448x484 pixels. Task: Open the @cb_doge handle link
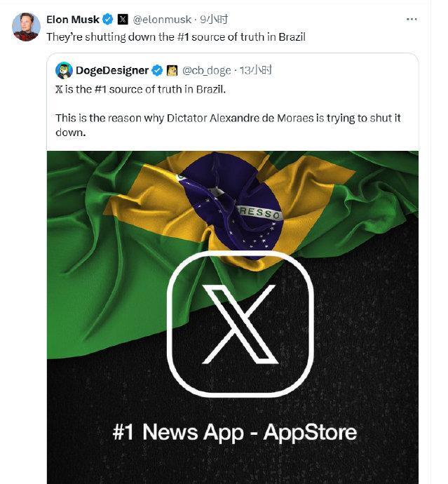(x=208, y=70)
